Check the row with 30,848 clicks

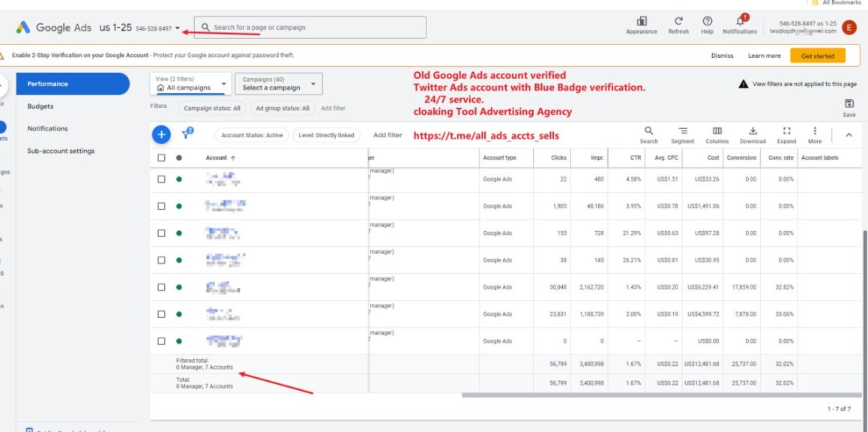point(161,287)
